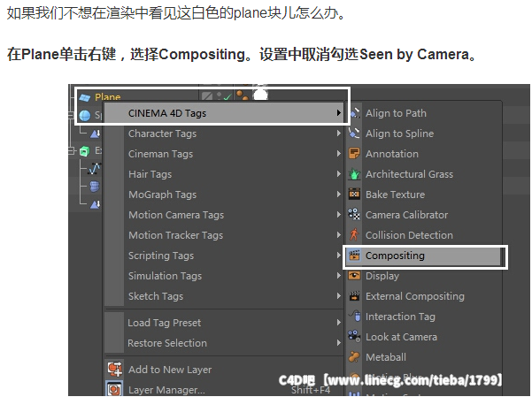Open the Restore Selection submenu

pos(224,343)
